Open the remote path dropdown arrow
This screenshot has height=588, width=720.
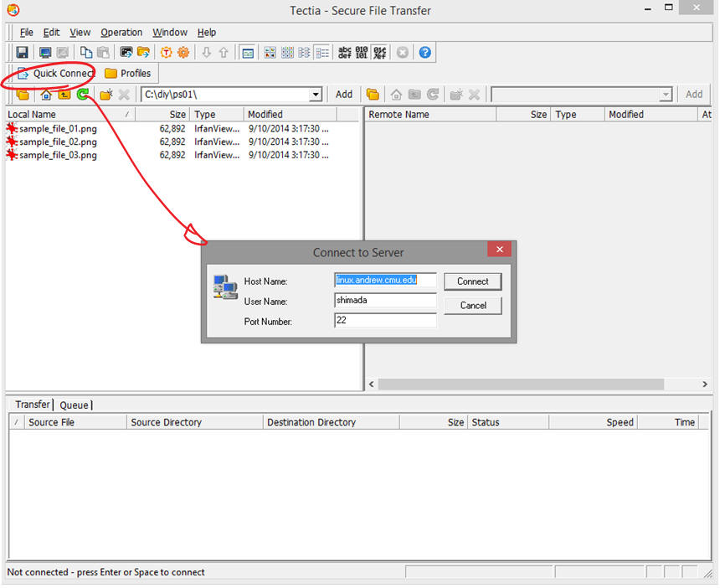coord(666,95)
